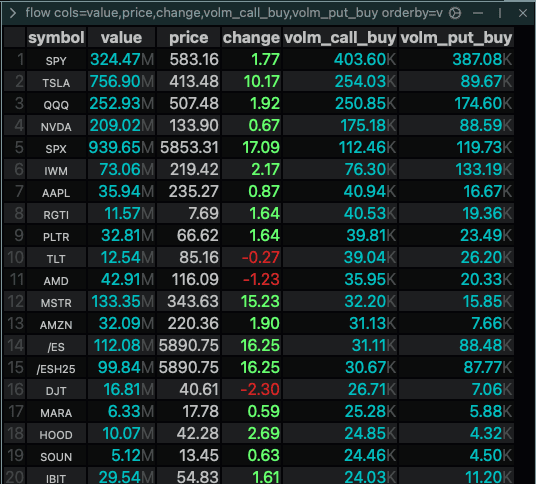The image size is (536, 484).
Task: Click row number 15
Action: (x=15, y=368)
